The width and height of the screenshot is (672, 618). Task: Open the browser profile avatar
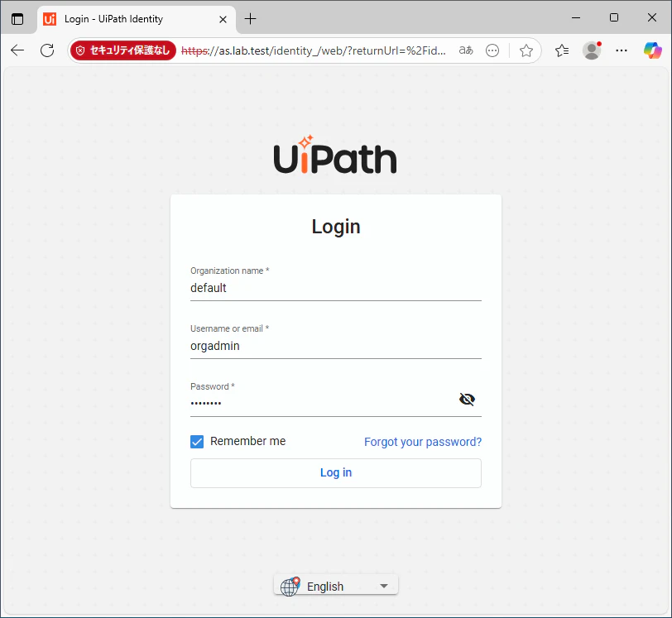592,50
